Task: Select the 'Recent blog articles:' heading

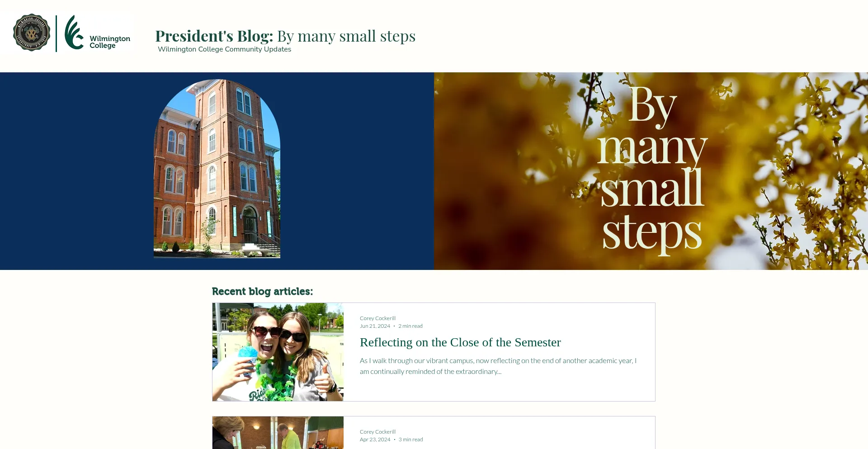Action: point(262,292)
